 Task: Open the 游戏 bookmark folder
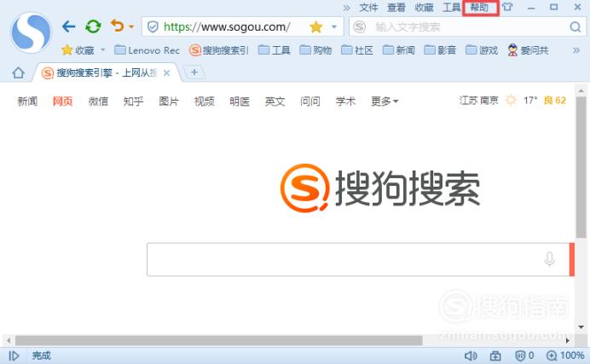482,50
